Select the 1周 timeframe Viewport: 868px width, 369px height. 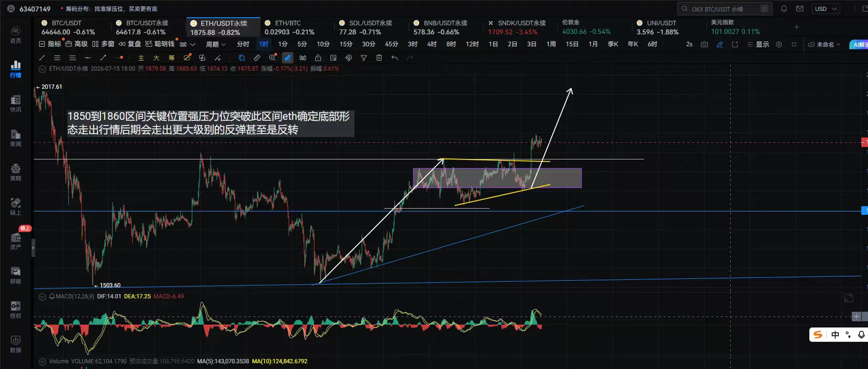(551, 44)
